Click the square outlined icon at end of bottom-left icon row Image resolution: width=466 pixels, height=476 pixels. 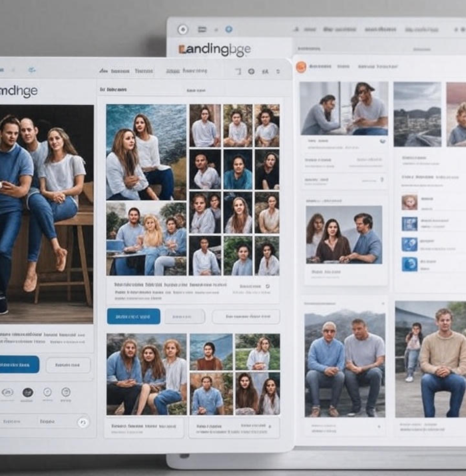(65, 392)
